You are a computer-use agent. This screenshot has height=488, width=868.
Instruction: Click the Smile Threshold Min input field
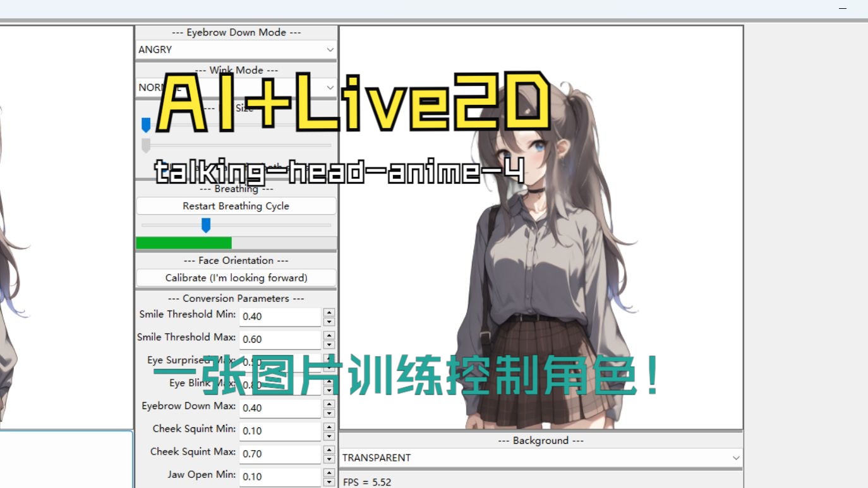280,316
